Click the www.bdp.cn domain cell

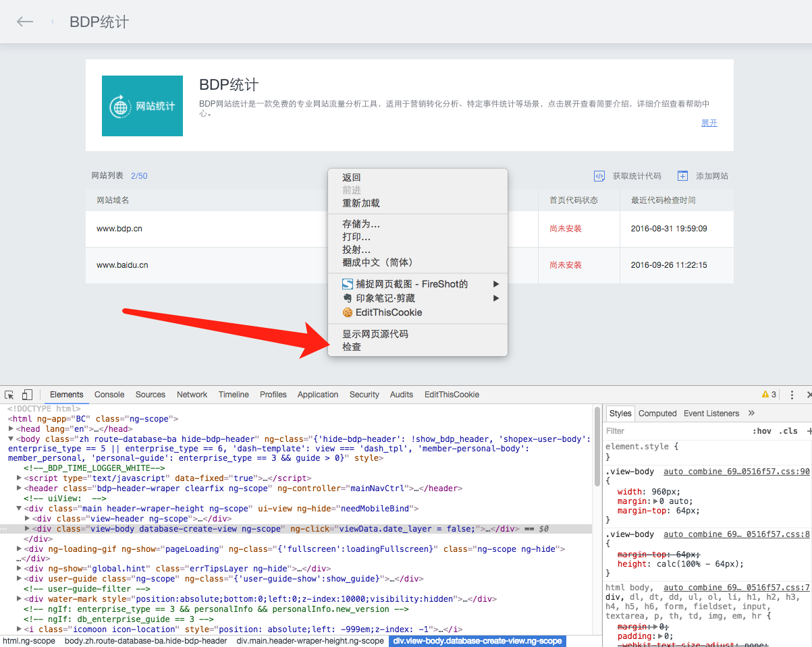(x=119, y=229)
